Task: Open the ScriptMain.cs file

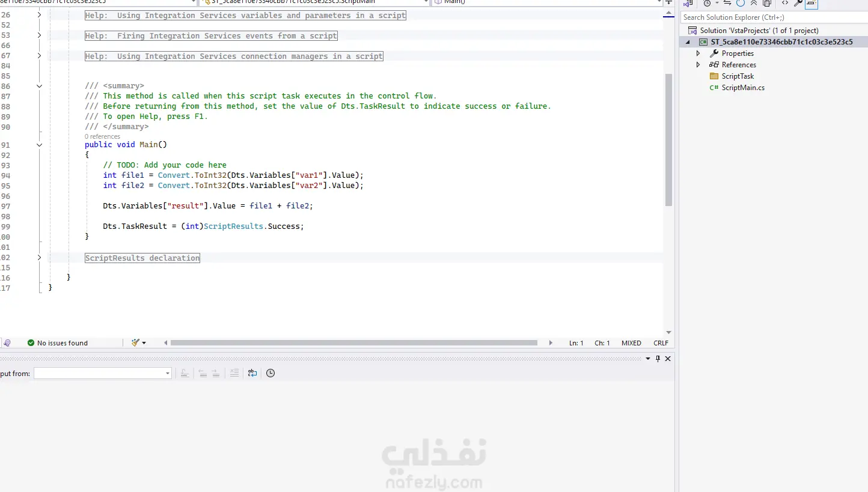Action: [743, 88]
